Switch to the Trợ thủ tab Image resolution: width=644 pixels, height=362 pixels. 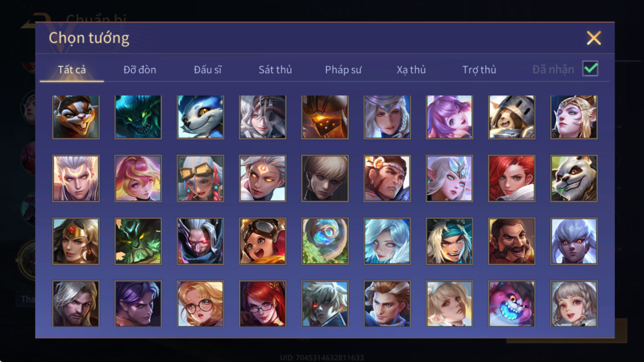pyautogui.click(x=479, y=70)
